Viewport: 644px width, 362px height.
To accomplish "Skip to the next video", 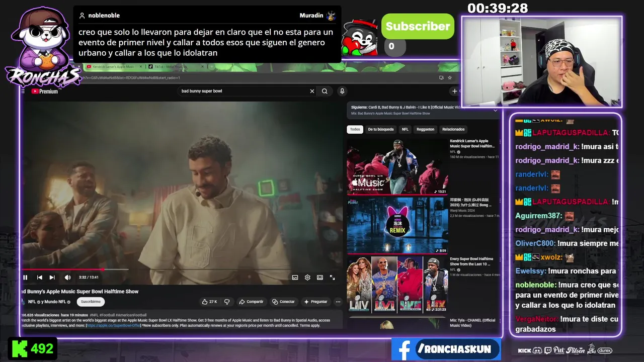I will [x=52, y=278].
